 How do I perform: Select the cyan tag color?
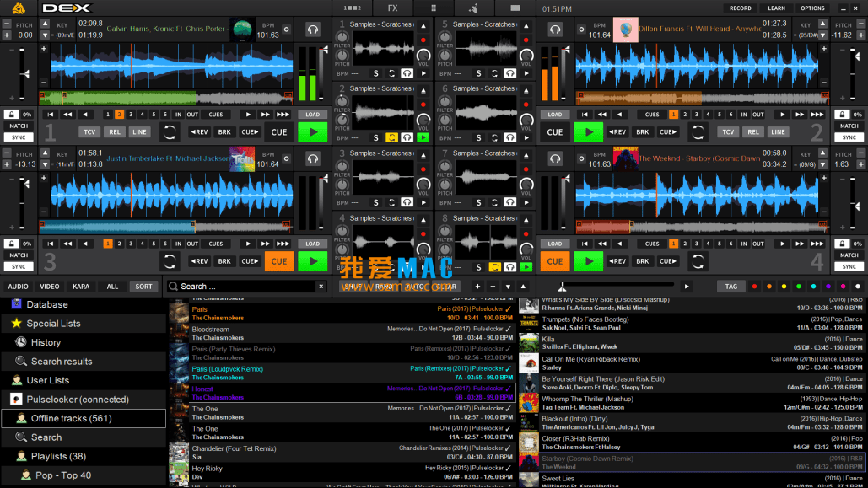813,287
